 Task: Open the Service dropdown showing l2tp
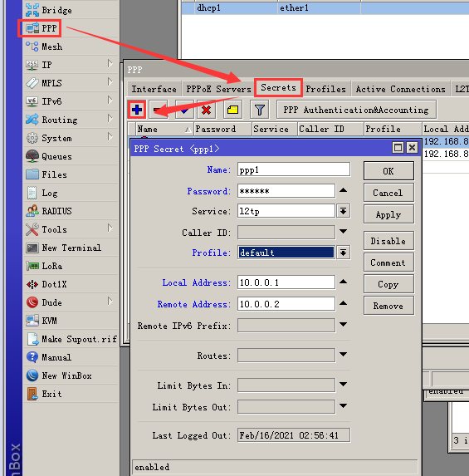coord(343,211)
